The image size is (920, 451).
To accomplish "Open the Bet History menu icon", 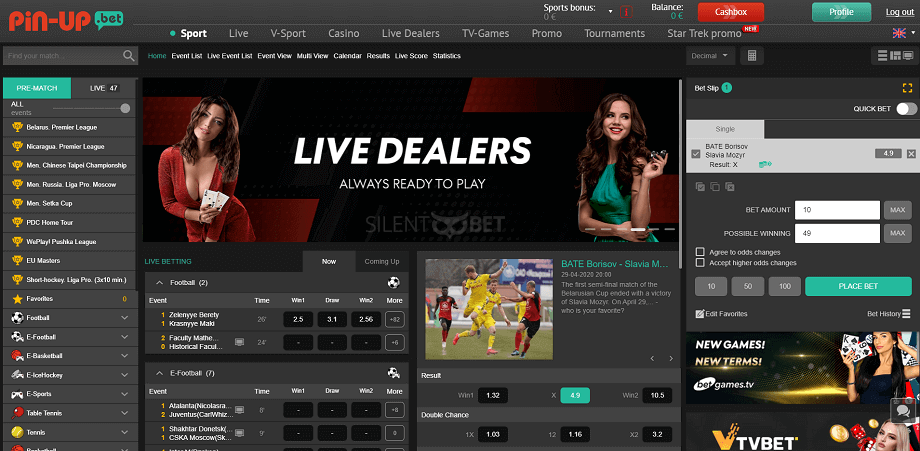I will (x=907, y=314).
